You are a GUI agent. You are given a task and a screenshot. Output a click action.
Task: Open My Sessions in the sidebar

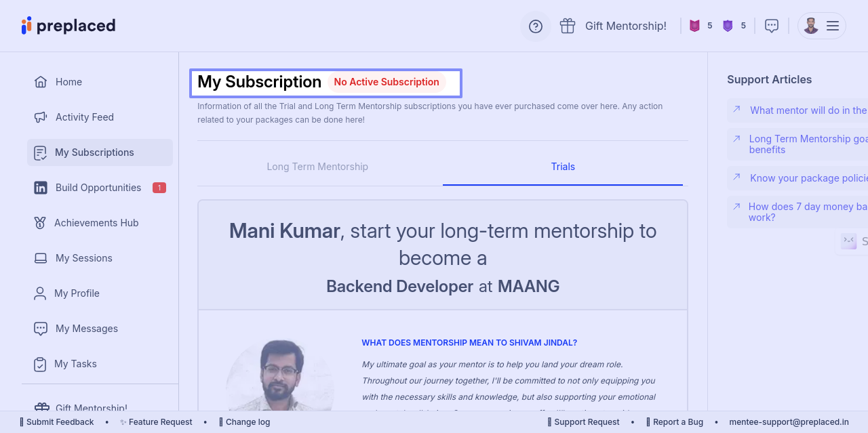pos(83,258)
